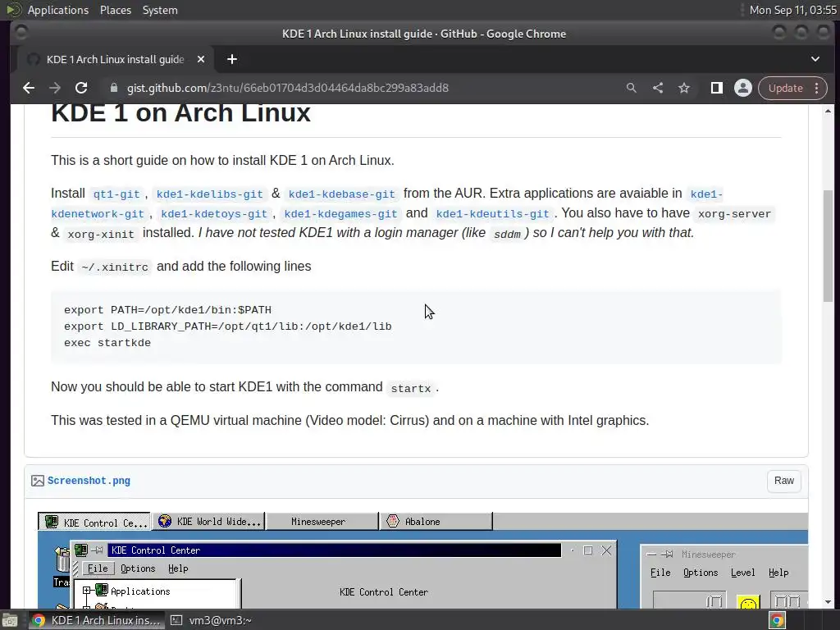Select the KDE 1 Arch Linux install guide tab

click(x=115, y=59)
